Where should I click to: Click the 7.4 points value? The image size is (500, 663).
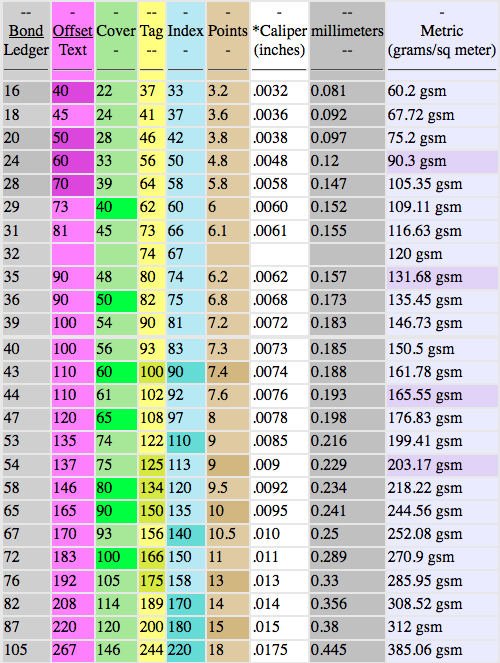click(x=218, y=372)
